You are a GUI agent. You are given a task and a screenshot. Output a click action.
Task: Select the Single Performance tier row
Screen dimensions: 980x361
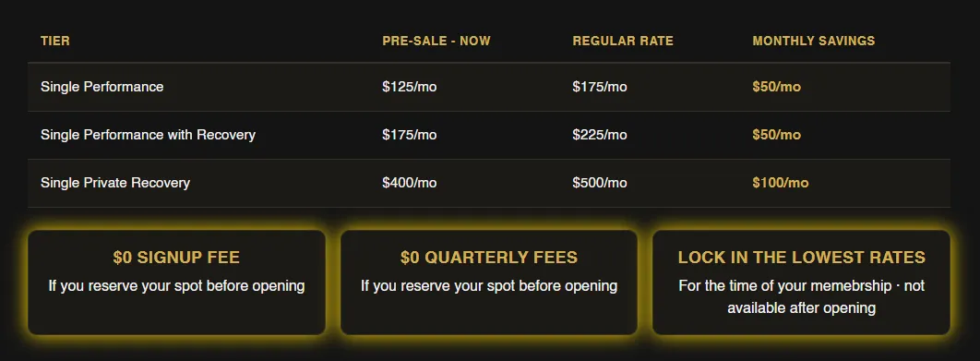coord(489,87)
